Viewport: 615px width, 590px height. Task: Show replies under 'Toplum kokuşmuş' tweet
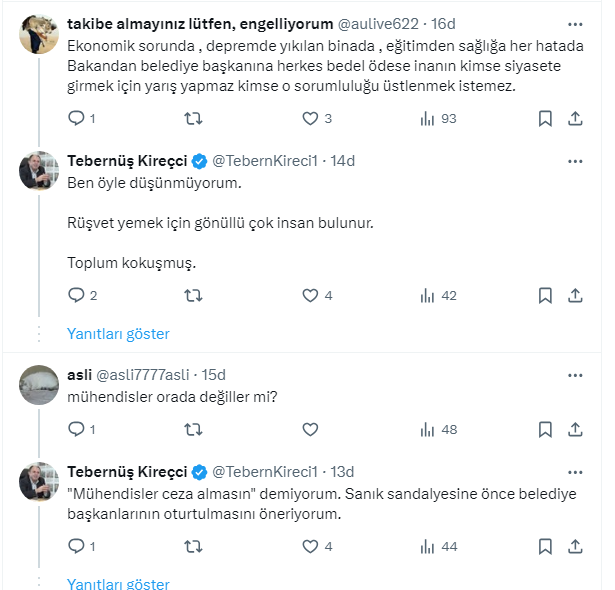click(118, 333)
